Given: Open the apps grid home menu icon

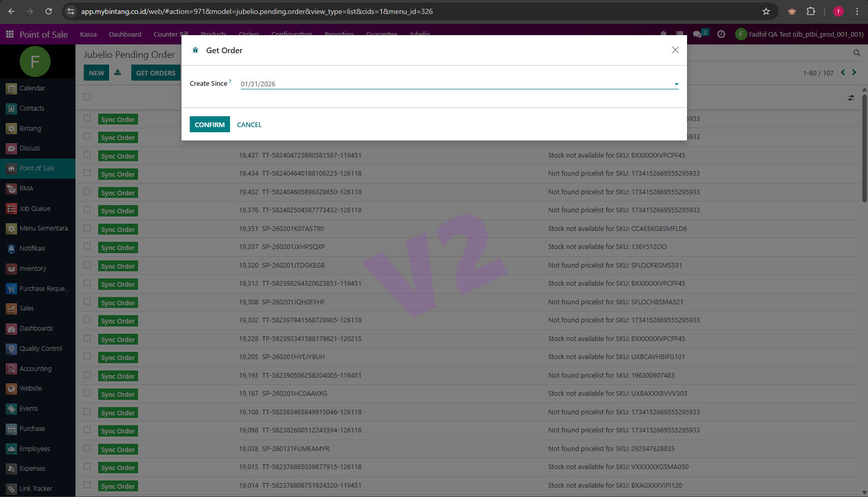Looking at the screenshot, I should [10, 34].
